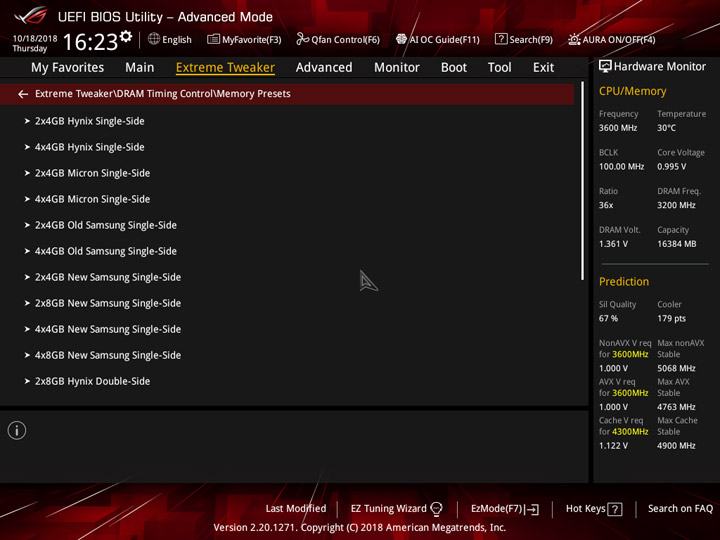This screenshot has height=540, width=720.
Task: Click the info icon in help pane
Action: point(17,430)
